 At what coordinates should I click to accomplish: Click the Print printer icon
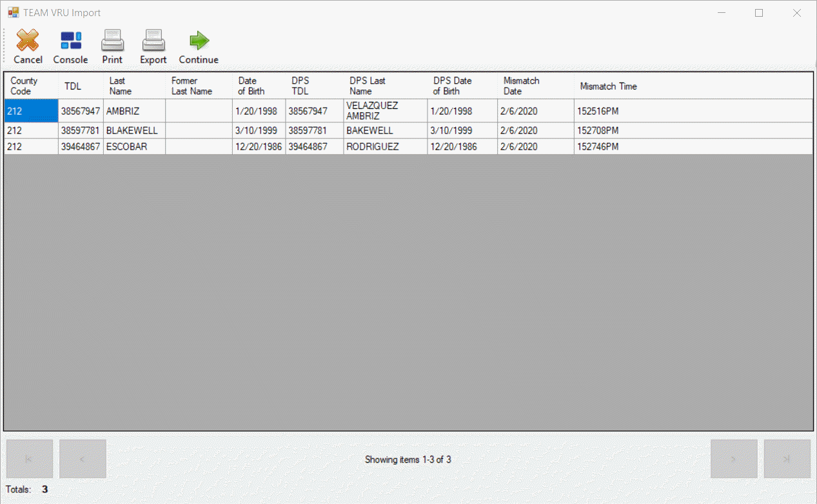112,41
